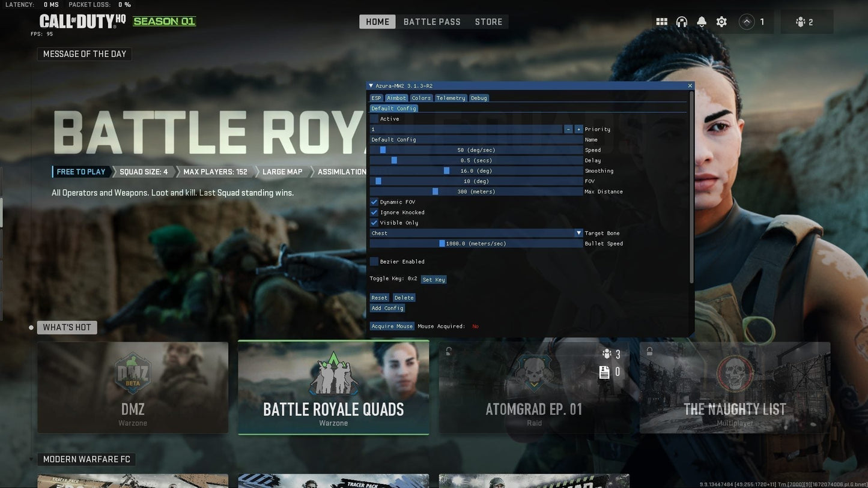This screenshot has width=868, height=488.
Task: Switch to the Telemetry tab
Action: tap(451, 98)
